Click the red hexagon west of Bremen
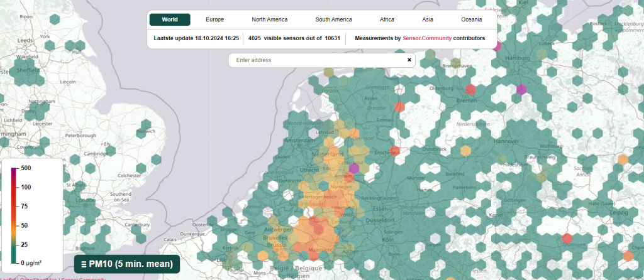Screen dimensions: 644x280 click(470, 89)
